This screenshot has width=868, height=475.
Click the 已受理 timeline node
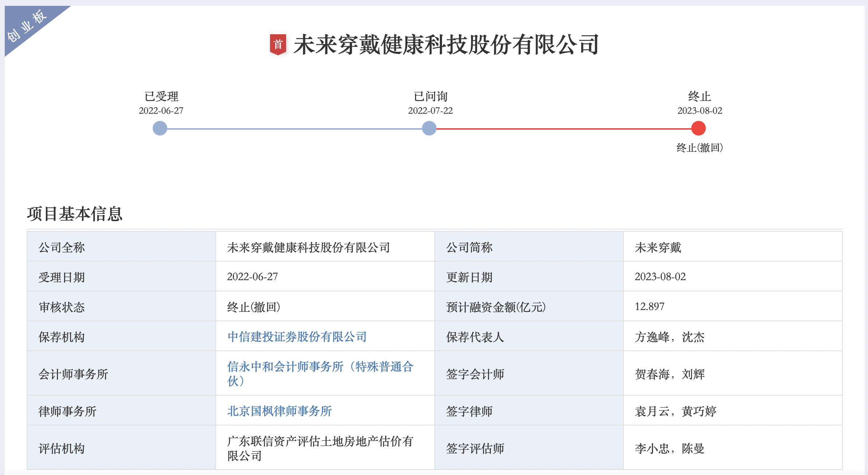pos(160,128)
